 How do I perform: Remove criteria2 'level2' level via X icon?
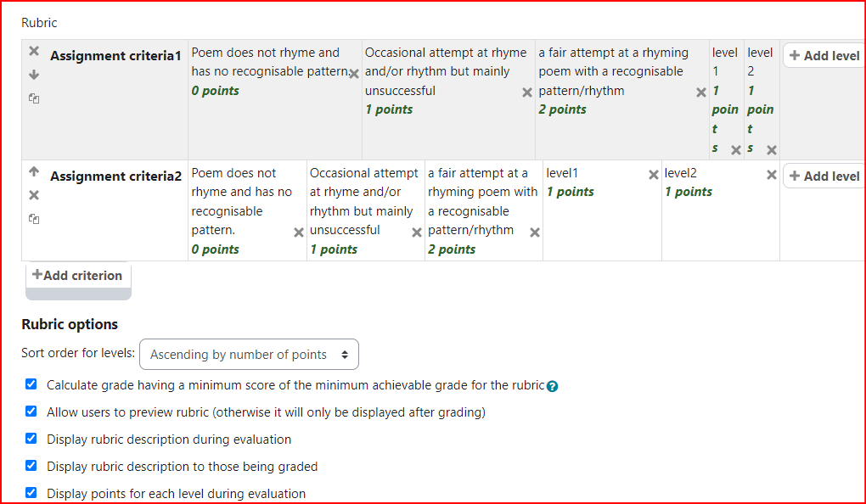772,175
